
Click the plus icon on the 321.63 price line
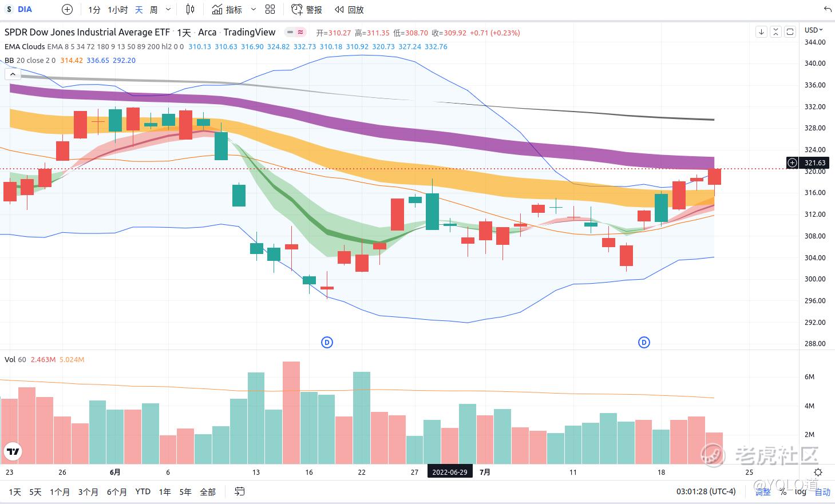coord(792,163)
